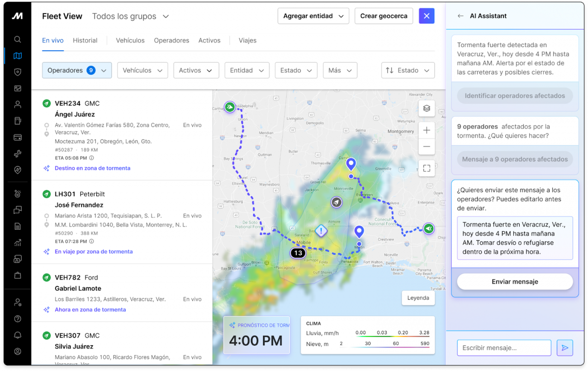Image resolution: width=588 pixels, height=371 pixels.
Task: Click the send message arrow icon
Action: [x=565, y=348]
